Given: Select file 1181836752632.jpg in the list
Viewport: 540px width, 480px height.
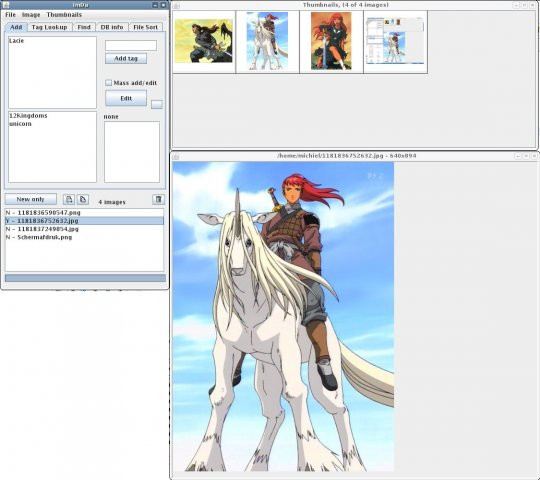Looking at the screenshot, I should coord(84,221).
